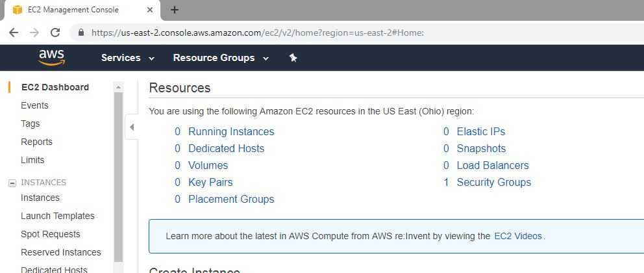Open Tags in the sidebar
Screen dimensions: 644x273
point(31,123)
